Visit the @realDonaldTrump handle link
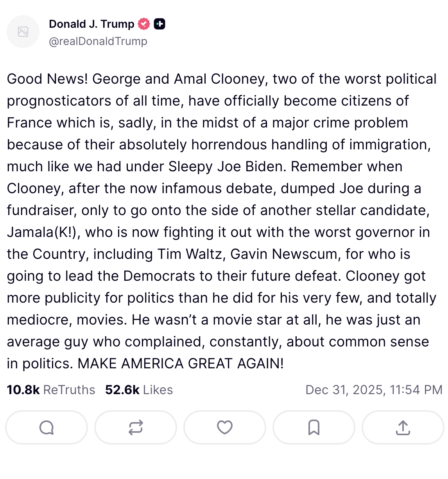This screenshot has height=479, width=448. tap(98, 41)
